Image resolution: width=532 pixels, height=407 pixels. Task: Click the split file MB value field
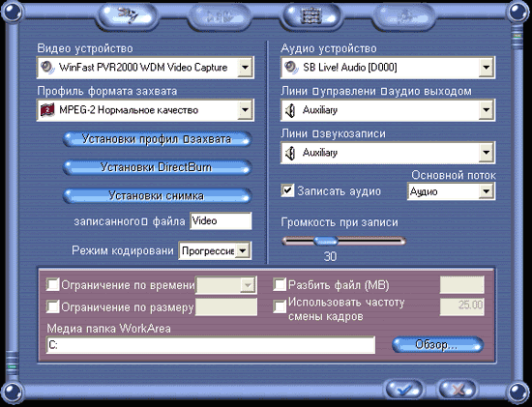(461, 284)
